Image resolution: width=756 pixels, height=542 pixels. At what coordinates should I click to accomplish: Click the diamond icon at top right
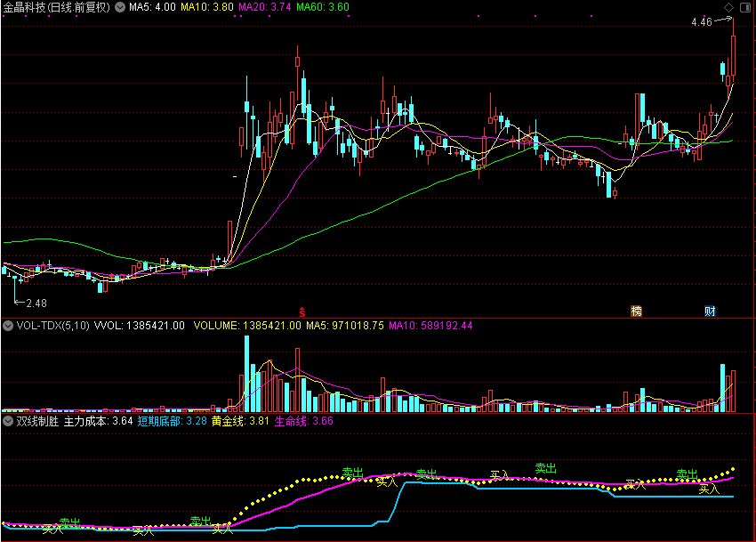(x=728, y=7)
